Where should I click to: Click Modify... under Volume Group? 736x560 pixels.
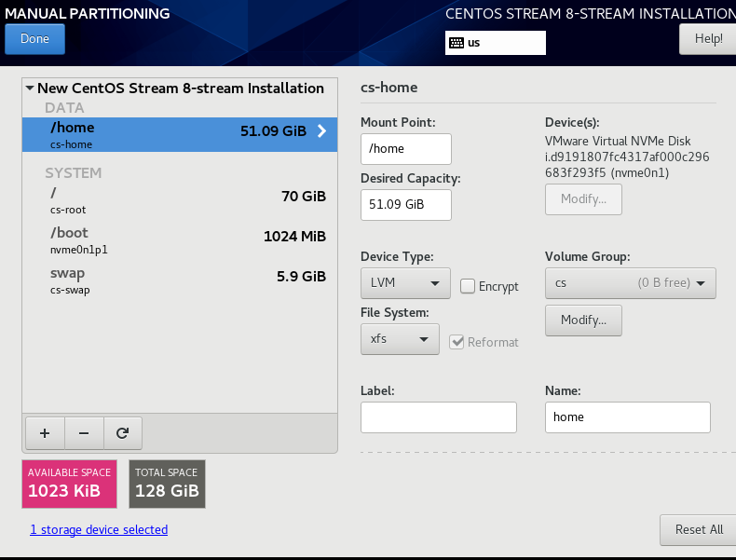click(583, 321)
